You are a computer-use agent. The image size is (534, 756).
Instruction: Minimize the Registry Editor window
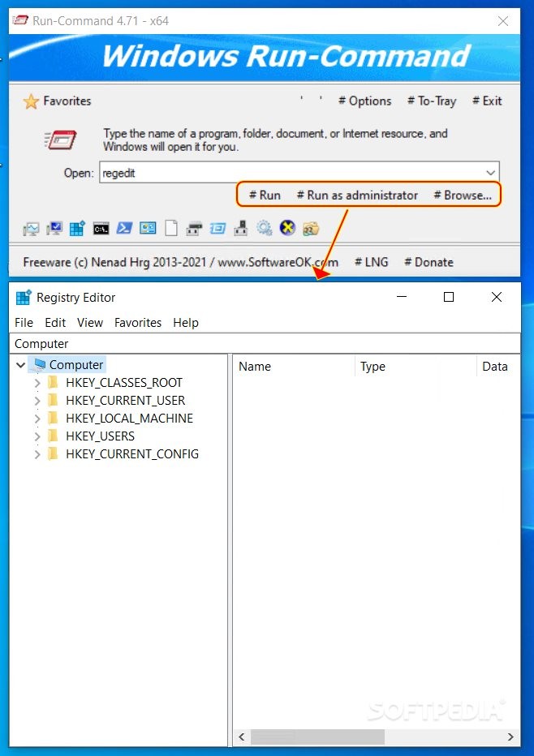click(402, 297)
